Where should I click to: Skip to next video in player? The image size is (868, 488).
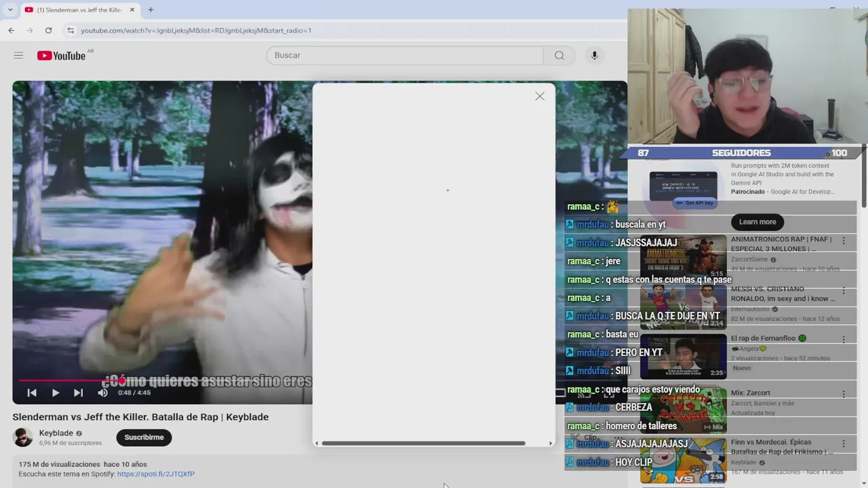click(x=79, y=392)
